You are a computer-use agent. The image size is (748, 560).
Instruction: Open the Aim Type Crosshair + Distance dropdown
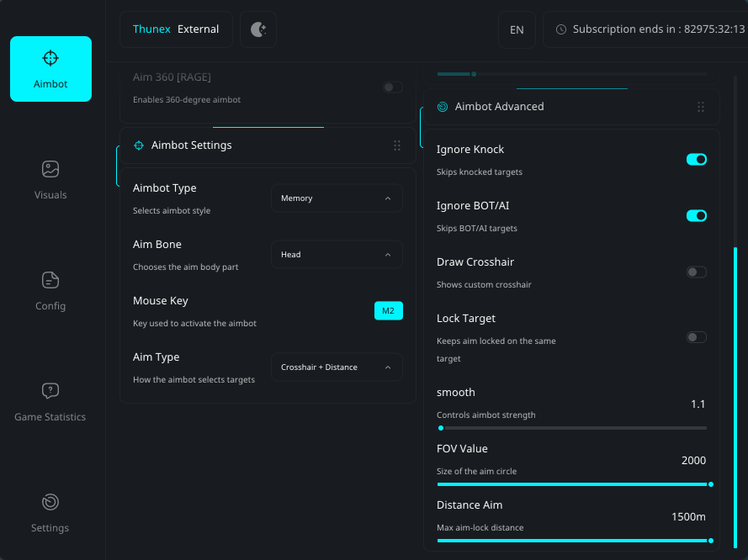click(x=337, y=367)
